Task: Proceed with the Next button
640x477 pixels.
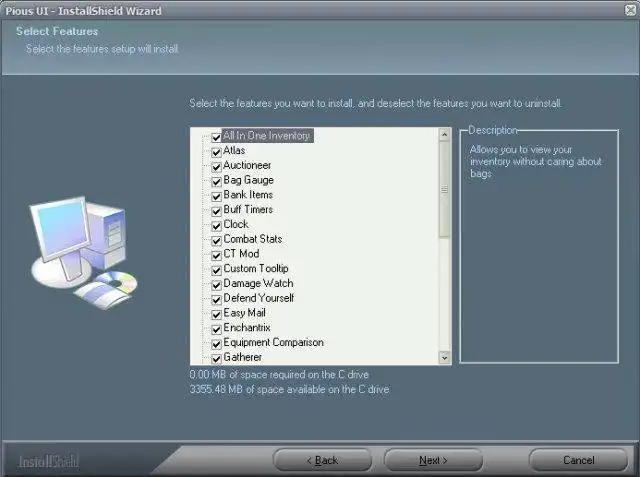Action: click(x=433, y=460)
